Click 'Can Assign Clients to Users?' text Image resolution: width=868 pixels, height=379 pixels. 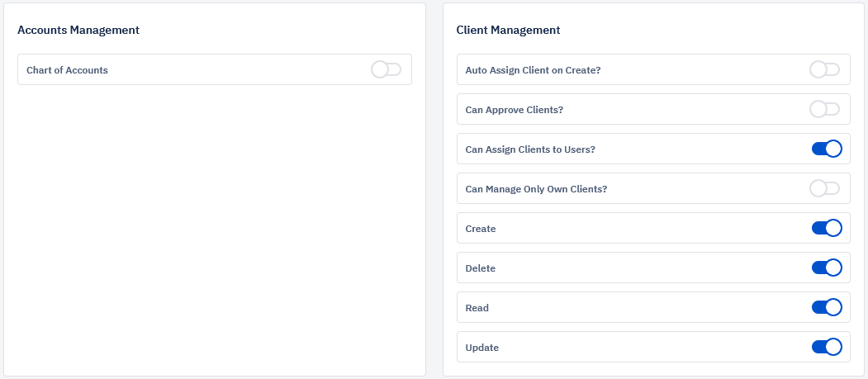point(530,149)
